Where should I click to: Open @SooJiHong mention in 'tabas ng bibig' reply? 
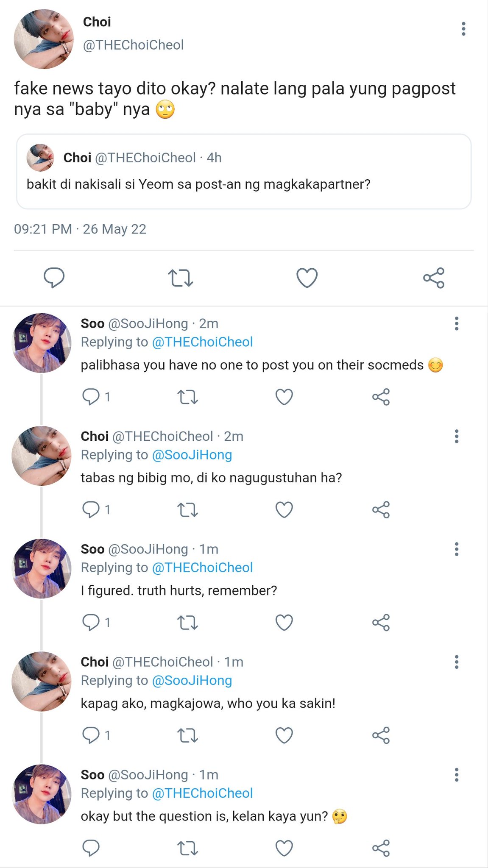click(192, 454)
